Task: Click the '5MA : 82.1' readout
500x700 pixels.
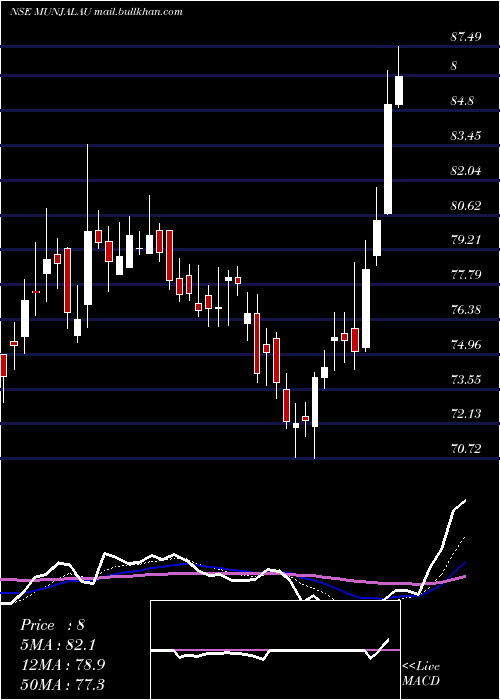Action: pyautogui.click(x=58, y=645)
